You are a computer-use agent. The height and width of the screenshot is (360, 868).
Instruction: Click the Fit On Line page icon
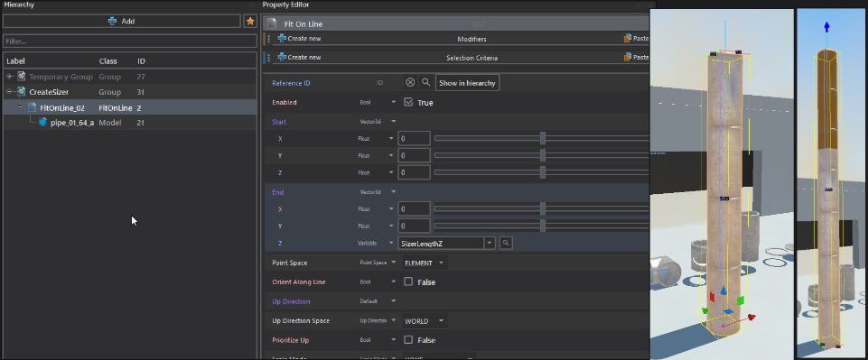coord(271,23)
